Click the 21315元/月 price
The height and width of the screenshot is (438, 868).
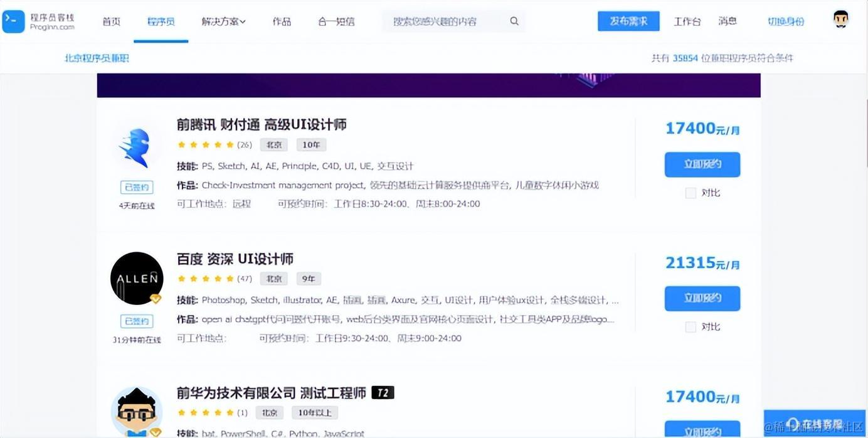pyautogui.click(x=702, y=263)
